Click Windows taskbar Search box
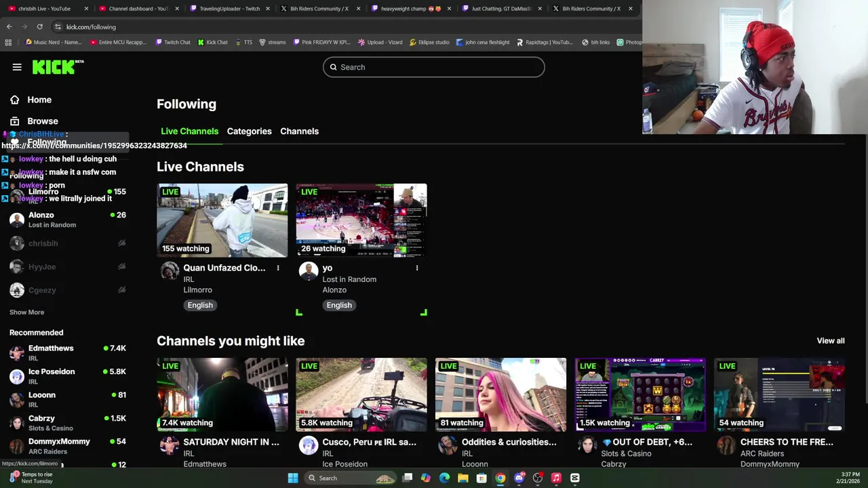The height and width of the screenshot is (488, 868). click(350, 478)
